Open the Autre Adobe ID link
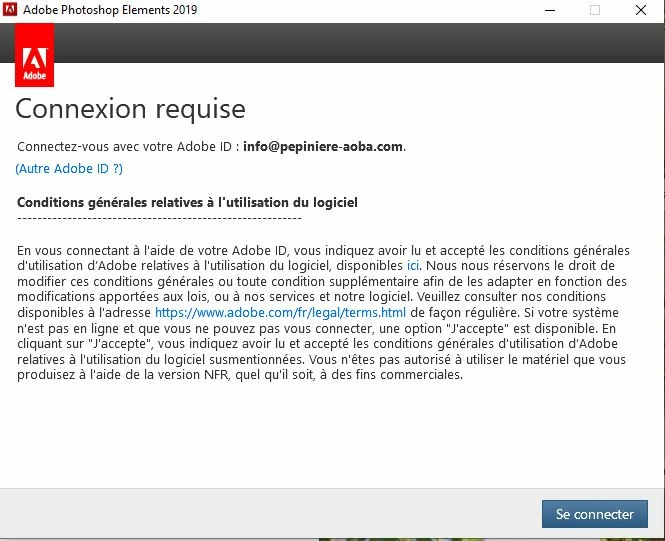 pos(69,169)
